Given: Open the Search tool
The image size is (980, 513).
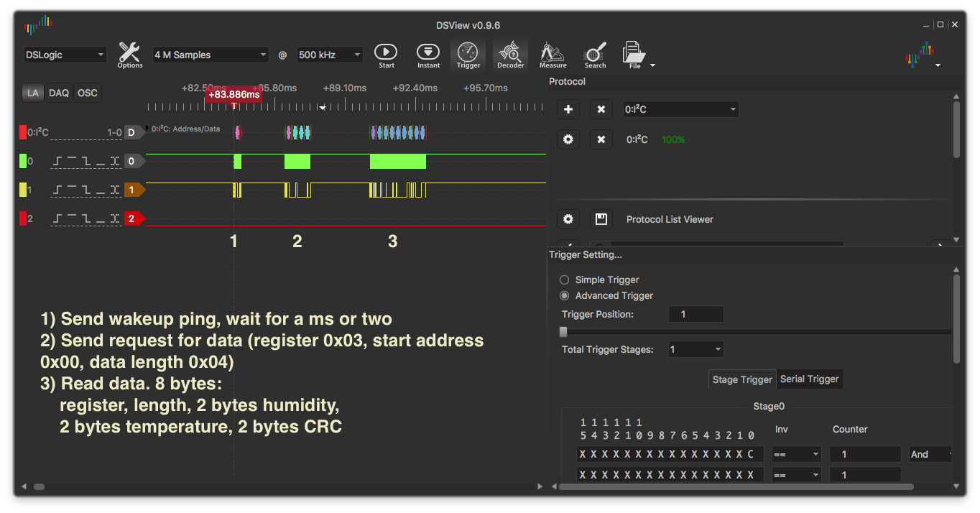Looking at the screenshot, I should [595, 54].
